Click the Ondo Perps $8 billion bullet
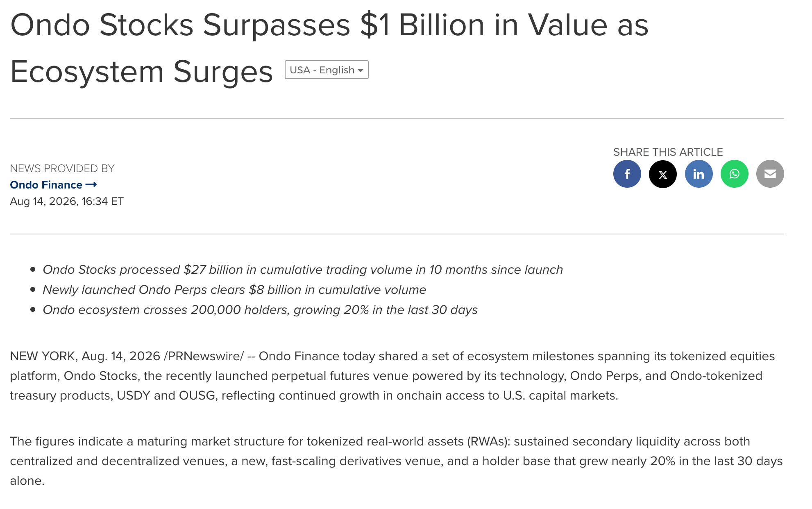Screen dimensions: 812x509 (234, 290)
